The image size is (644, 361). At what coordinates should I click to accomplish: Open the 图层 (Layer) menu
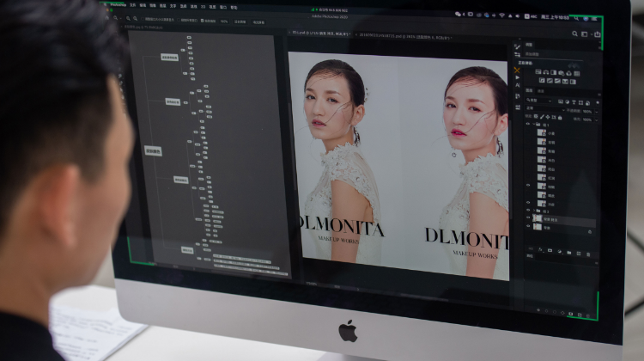coord(162,6)
